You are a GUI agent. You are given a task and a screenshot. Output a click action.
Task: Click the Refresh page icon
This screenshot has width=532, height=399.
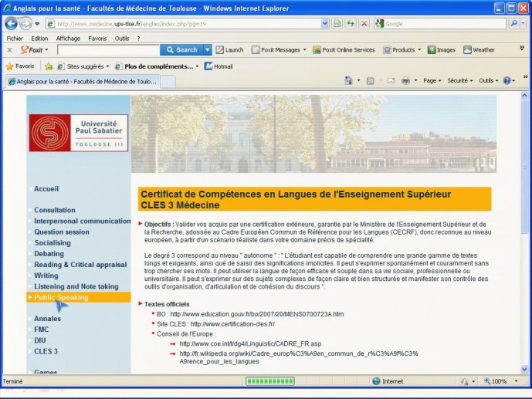point(351,24)
